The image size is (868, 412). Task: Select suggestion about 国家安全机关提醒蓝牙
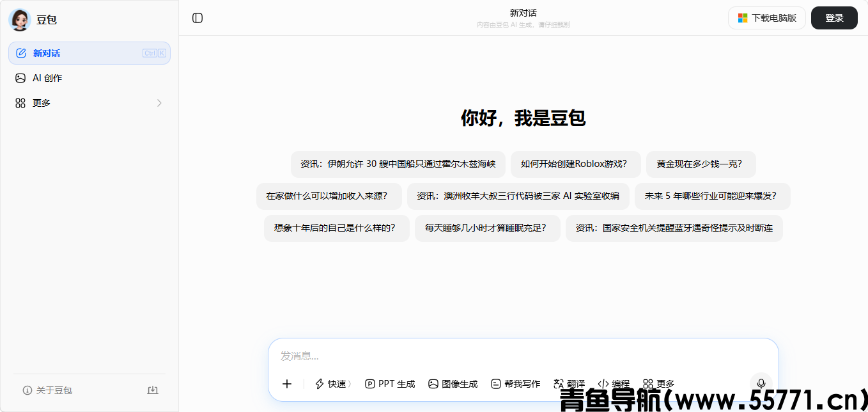(x=674, y=228)
